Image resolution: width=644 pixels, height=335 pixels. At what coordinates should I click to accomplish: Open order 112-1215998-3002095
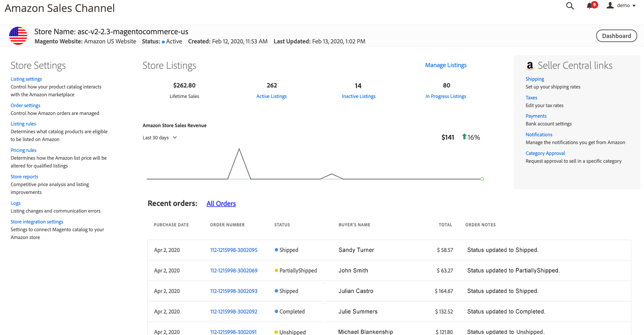(x=234, y=250)
